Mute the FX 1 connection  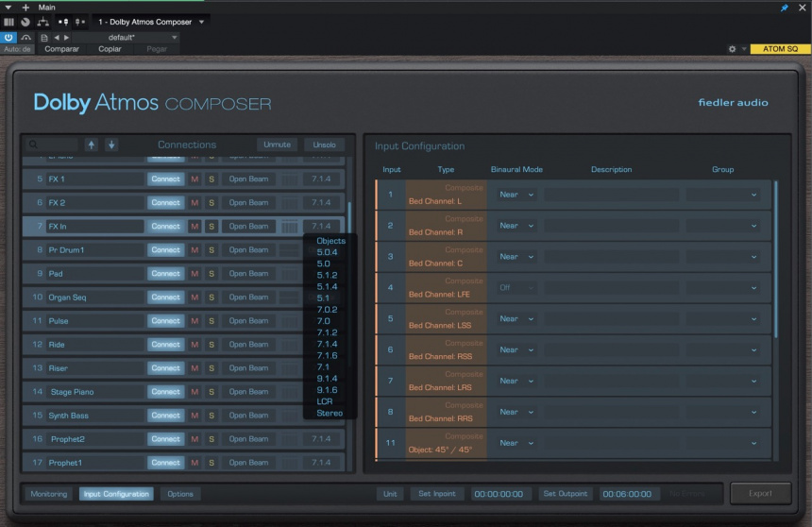195,179
